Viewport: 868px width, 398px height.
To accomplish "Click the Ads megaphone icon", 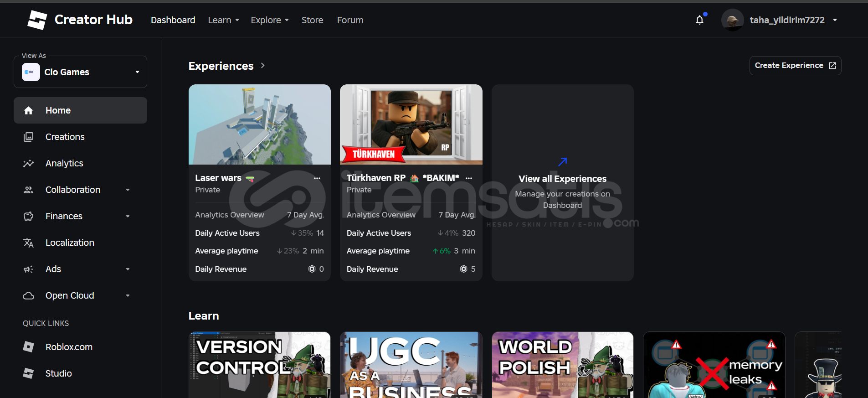I will 28,269.
